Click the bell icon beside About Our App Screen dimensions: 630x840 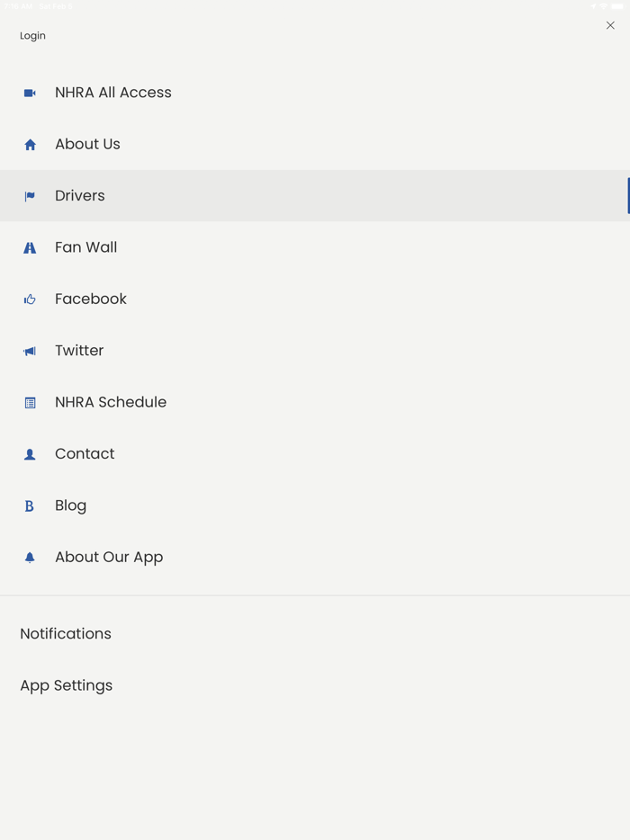30,558
